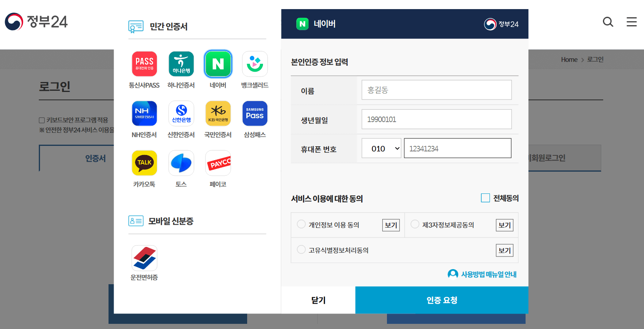The image size is (644, 329).
Task: Select the 고유식별정보처리동의 radio
Action: pos(301,250)
